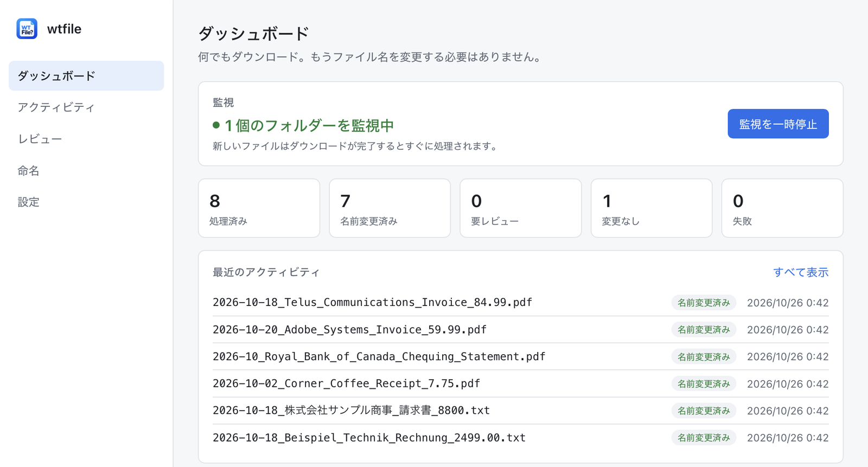Click the 名前変更済み badge on the Beispiel row
Screen dimensions: 868x467
pos(704,438)
